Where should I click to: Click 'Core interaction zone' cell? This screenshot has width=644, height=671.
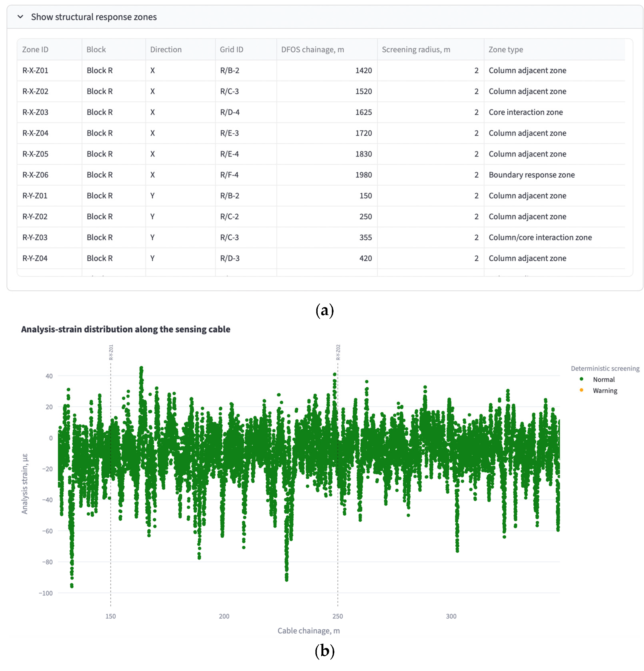pyautogui.click(x=554, y=112)
